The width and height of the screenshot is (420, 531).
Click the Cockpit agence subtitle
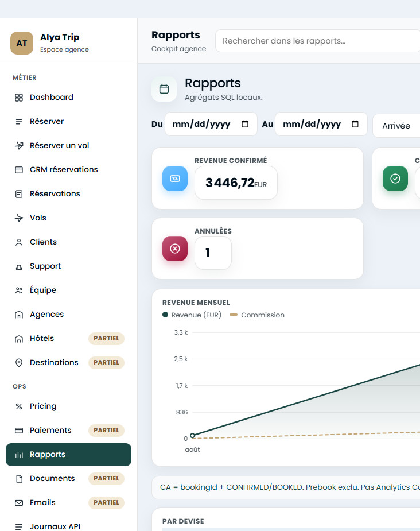(178, 49)
